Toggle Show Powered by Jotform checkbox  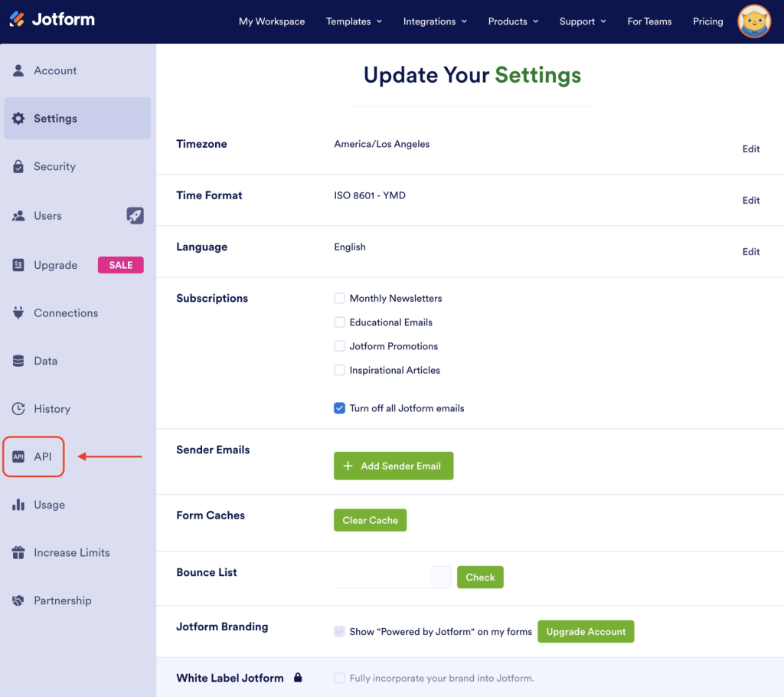(339, 631)
